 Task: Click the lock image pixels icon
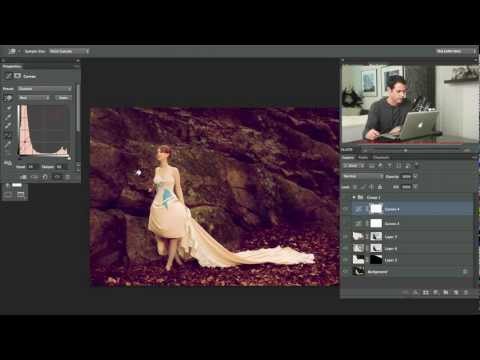point(363,187)
